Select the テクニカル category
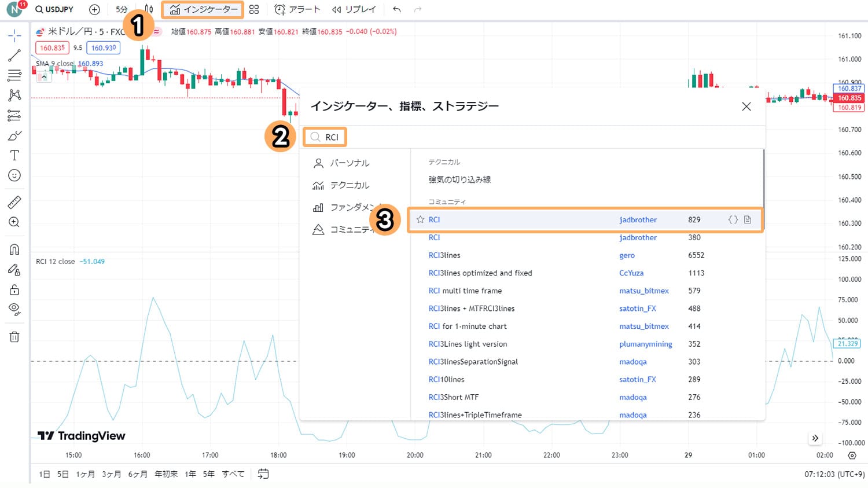 [341, 185]
